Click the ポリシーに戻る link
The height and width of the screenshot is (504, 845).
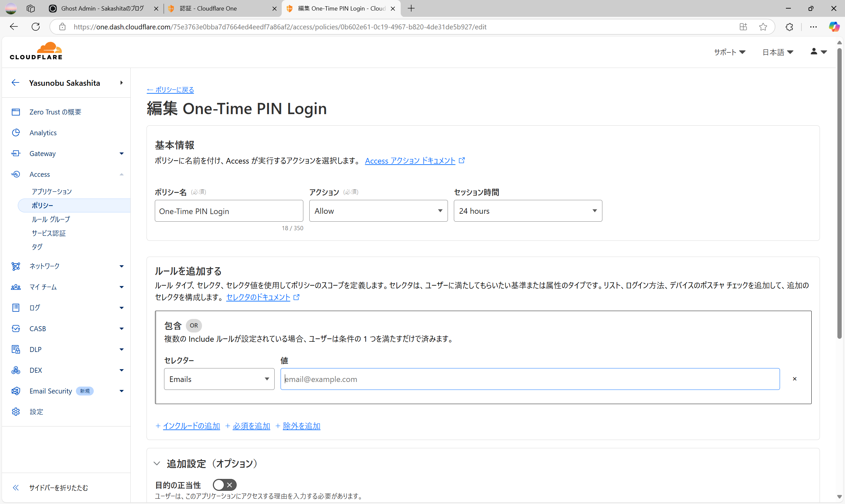click(x=170, y=90)
